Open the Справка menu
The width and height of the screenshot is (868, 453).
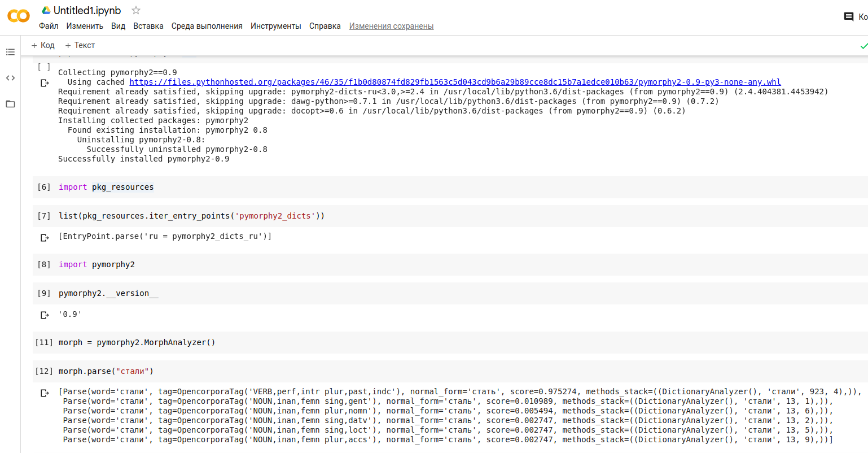(325, 26)
